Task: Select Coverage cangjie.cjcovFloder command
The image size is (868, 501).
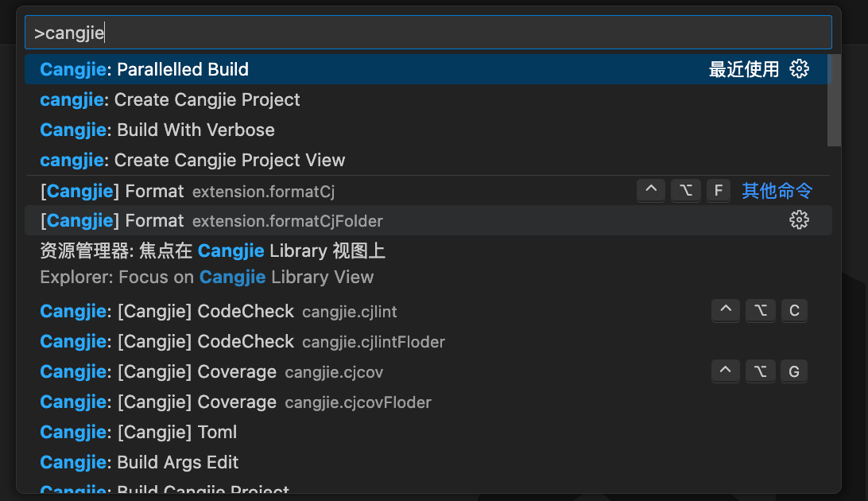Action: pos(428,402)
